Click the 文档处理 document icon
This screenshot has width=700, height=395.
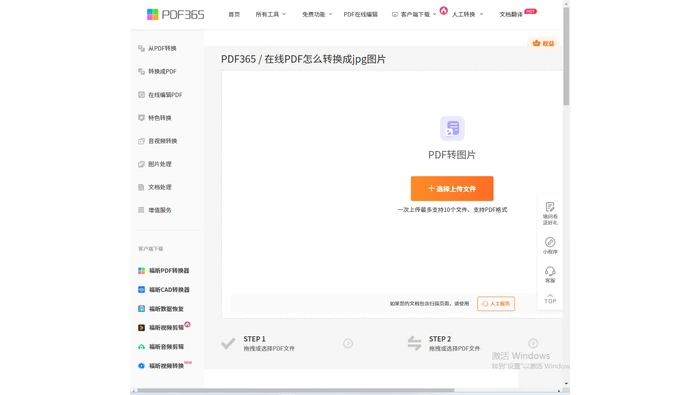click(x=141, y=187)
